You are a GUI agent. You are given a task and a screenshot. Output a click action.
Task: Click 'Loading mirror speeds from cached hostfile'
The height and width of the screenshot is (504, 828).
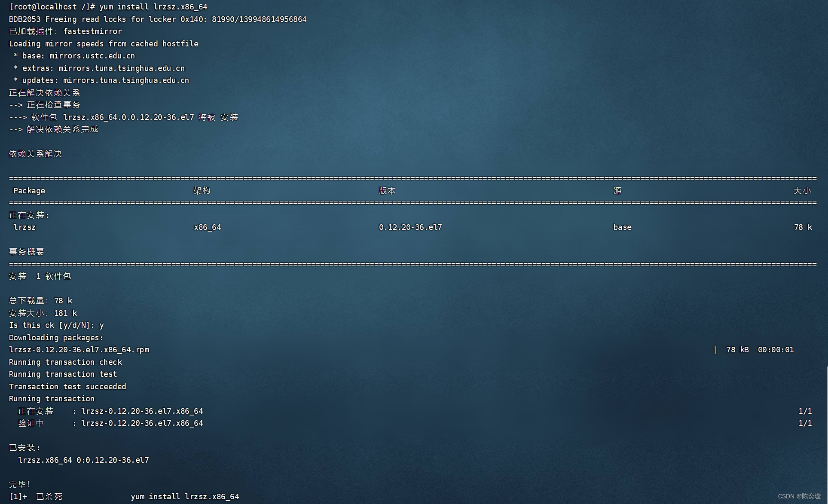coord(104,44)
